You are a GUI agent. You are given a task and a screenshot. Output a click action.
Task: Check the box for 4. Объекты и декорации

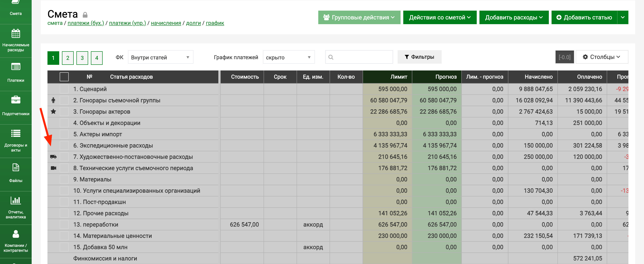(64, 123)
